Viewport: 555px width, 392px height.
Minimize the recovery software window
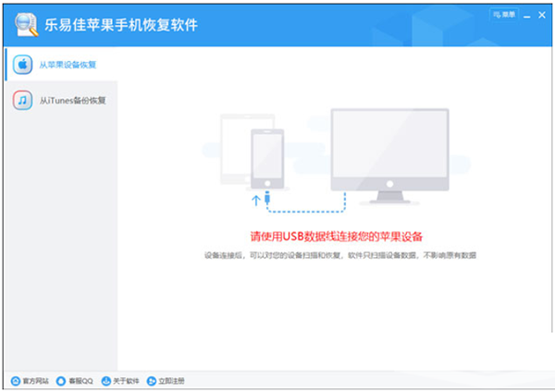(527, 16)
